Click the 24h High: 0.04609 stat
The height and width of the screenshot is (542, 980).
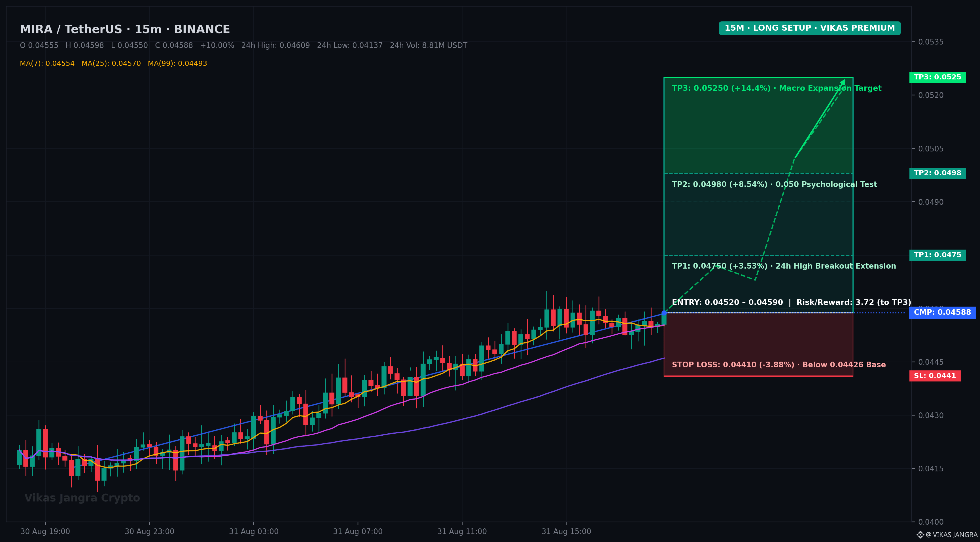[x=275, y=46]
